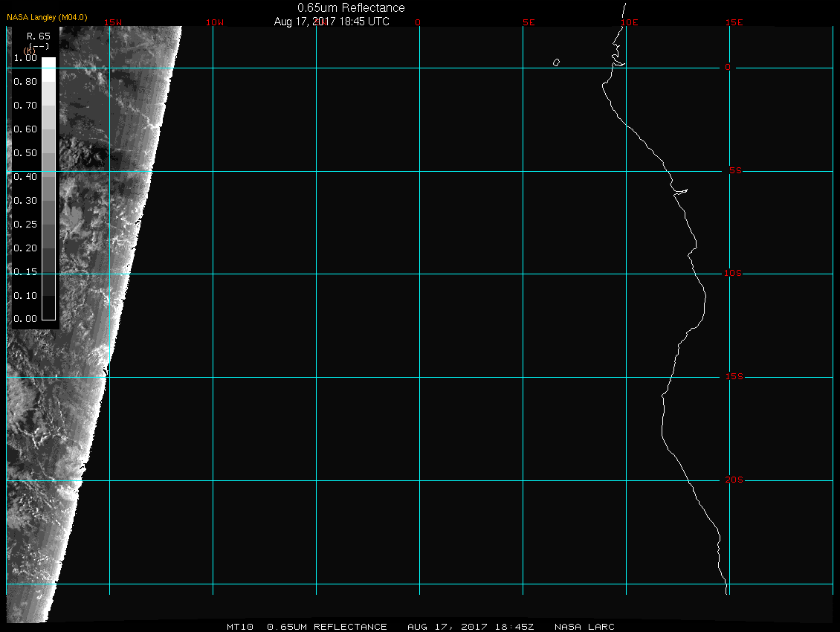
Task: Click the 15E longitude label
Action: [734, 22]
